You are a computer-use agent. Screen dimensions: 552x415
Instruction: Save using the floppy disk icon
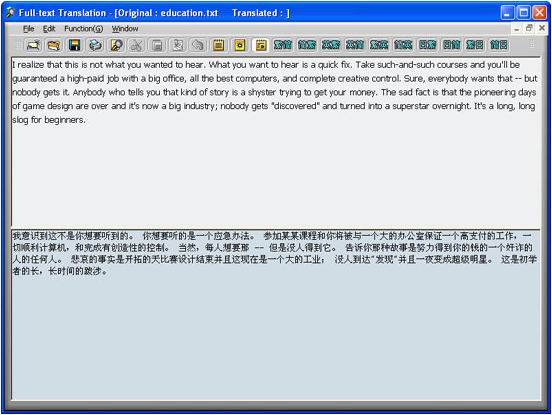click(x=74, y=45)
